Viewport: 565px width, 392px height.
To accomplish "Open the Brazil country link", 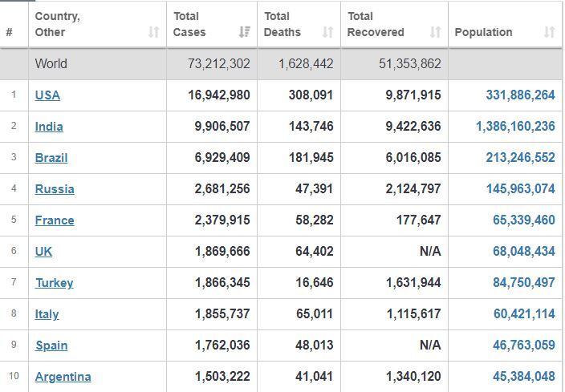I will tap(51, 158).
